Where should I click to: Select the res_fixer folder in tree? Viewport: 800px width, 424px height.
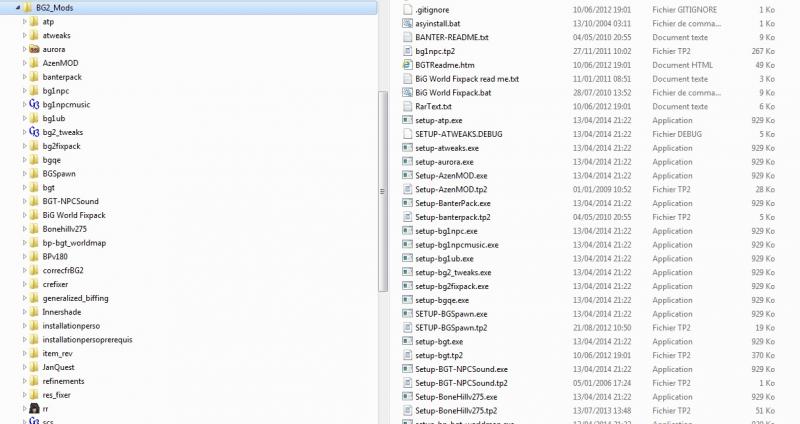click(x=56, y=395)
